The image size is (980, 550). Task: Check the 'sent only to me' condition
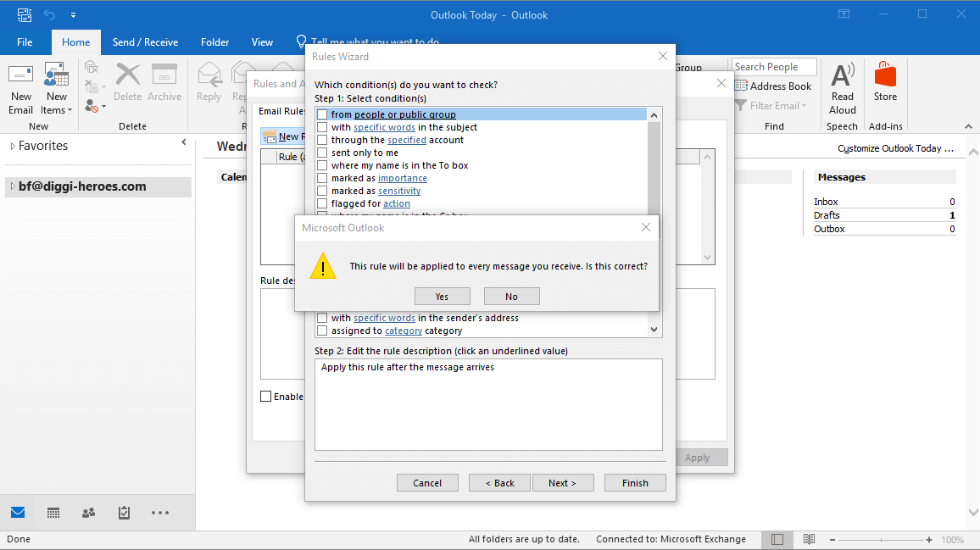(322, 153)
